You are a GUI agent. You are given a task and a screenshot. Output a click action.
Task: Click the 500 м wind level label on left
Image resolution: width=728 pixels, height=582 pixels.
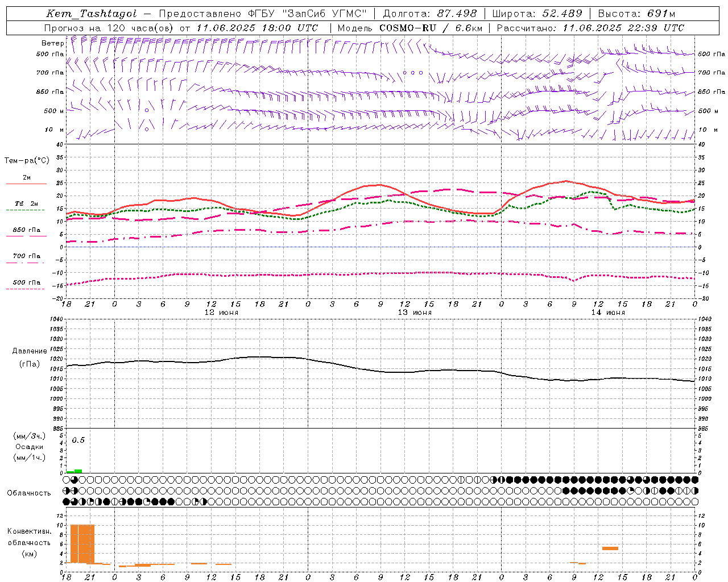click(54, 111)
